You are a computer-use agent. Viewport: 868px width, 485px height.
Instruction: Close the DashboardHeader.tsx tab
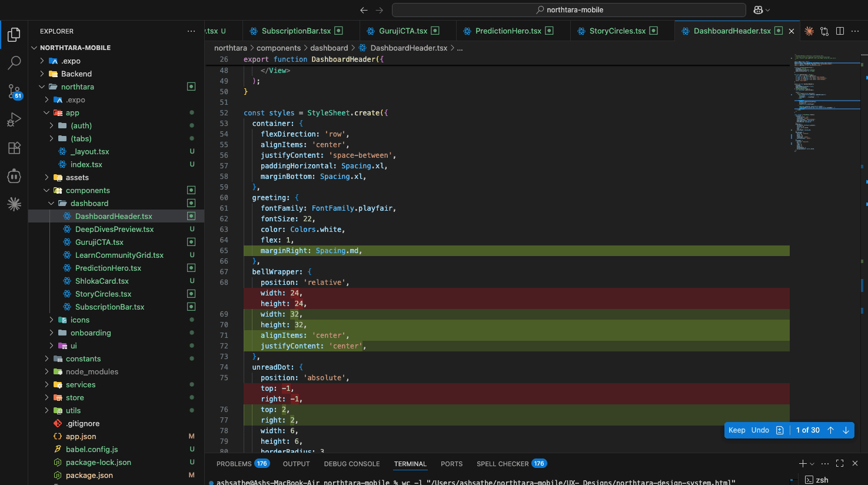click(791, 31)
